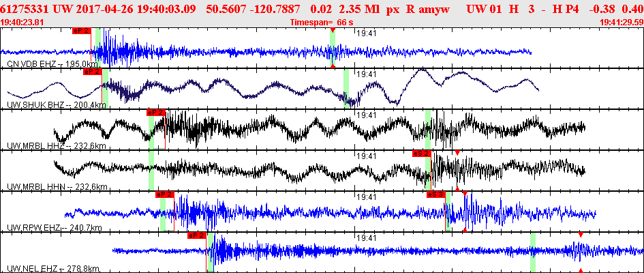Select the UW SHUK BHZ 200.4km channel label

[57, 105]
